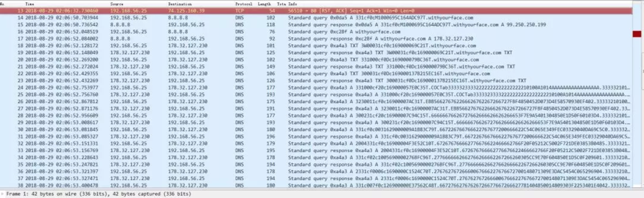The width and height of the screenshot is (644, 198).
Task: Click the Source column header
Action: (117, 4)
